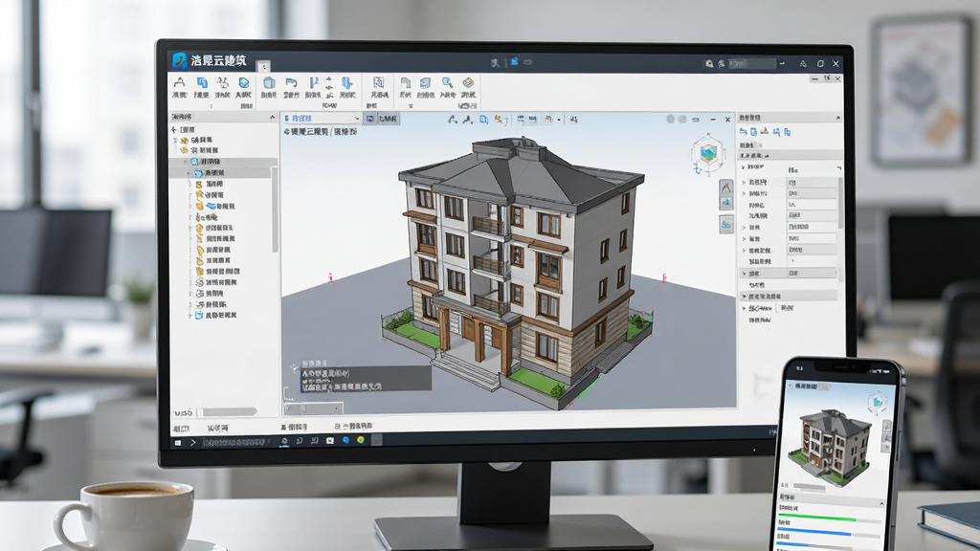This screenshot has width=980, height=551.
Task: Click the blue pages icon in the viewport toolbar
Action: pyautogui.click(x=483, y=119)
